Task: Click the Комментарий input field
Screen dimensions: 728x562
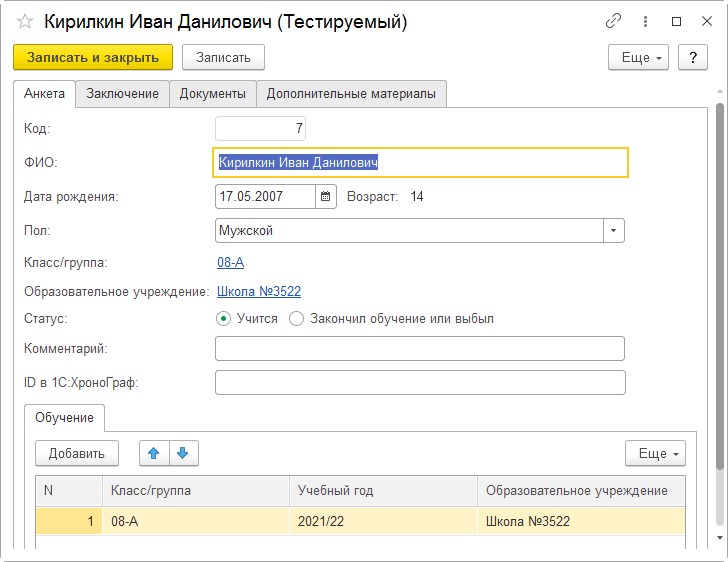Action: tap(420, 349)
